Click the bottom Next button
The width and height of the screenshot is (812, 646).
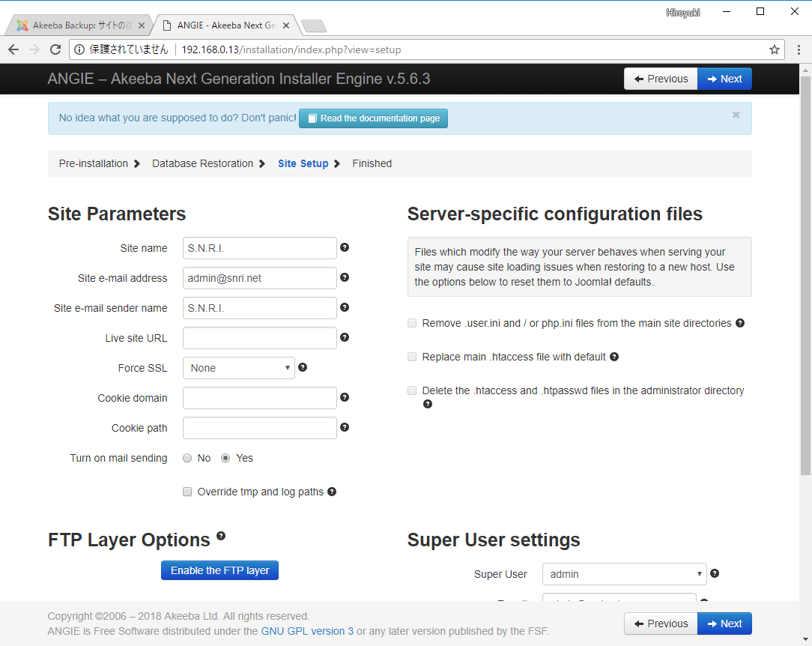click(724, 624)
